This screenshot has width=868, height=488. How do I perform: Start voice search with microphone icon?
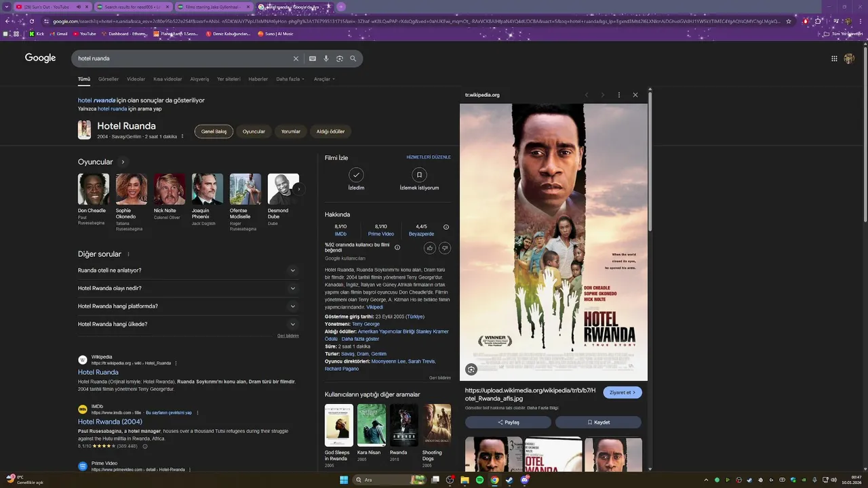[326, 58]
